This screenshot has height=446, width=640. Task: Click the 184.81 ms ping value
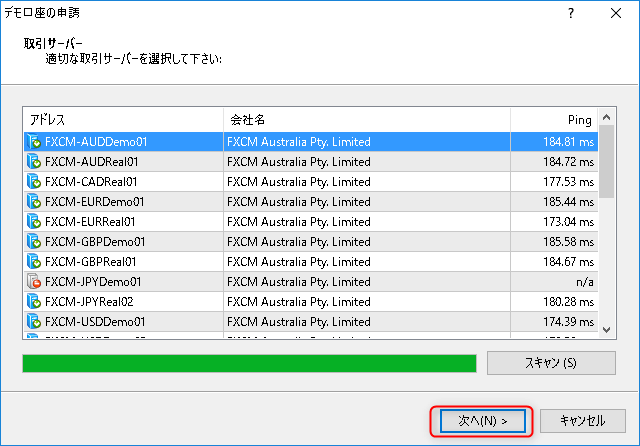(x=568, y=142)
